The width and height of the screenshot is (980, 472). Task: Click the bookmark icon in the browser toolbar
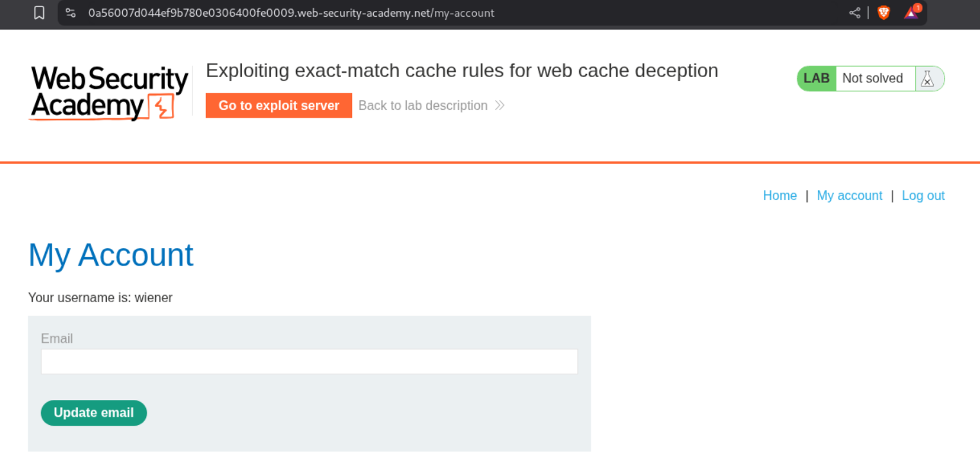[x=39, y=13]
